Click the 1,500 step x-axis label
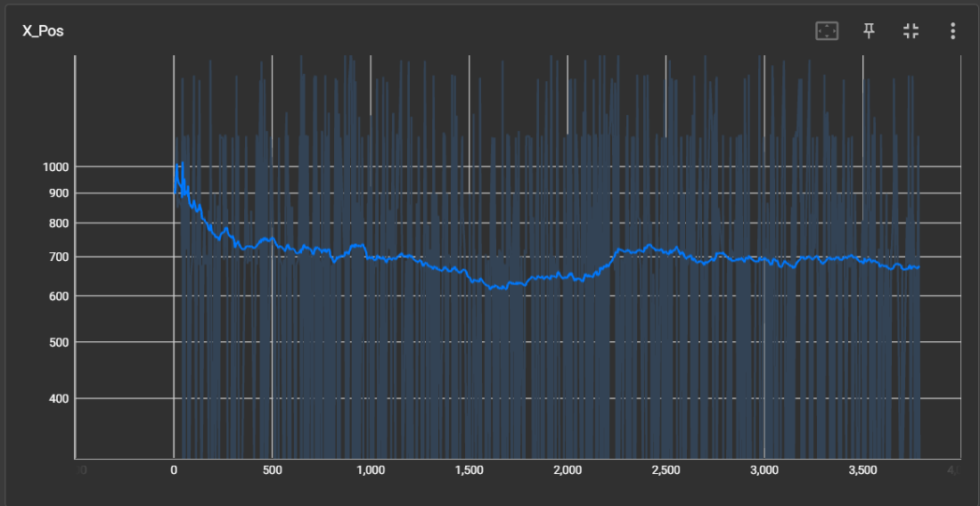The height and width of the screenshot is (506, 980). (469, 470)
